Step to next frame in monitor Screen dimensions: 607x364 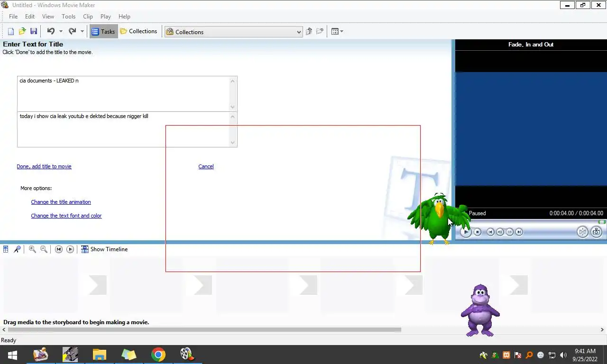[x=510, y=232]
